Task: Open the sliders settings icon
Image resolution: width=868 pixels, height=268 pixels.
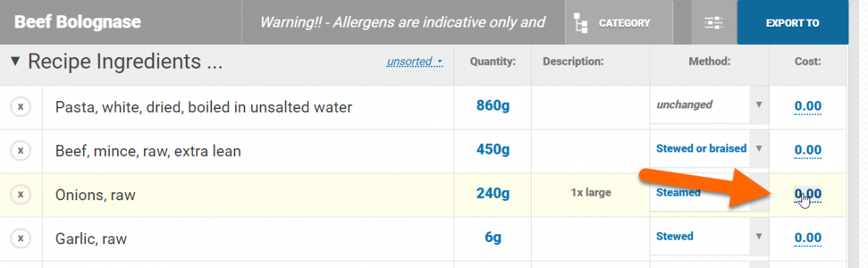Action: tap(714, 22)
